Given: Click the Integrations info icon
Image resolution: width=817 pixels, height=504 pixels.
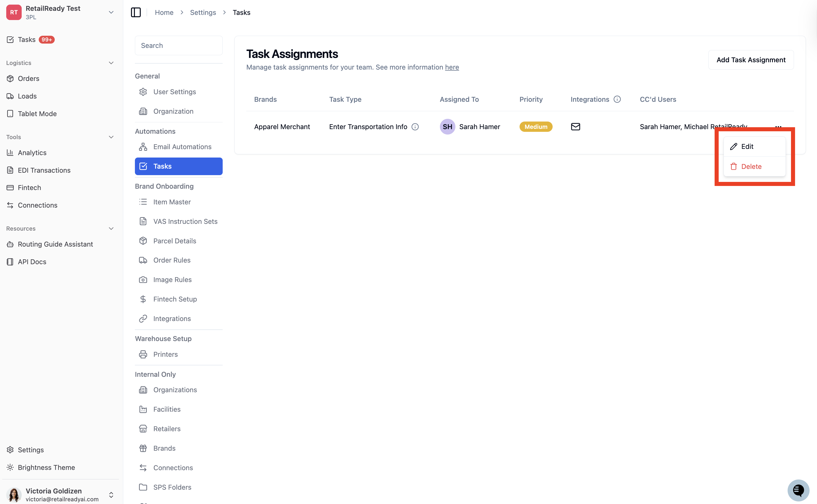Looking at the screenshot, I should pyautogui.click(x=617, y=99).
